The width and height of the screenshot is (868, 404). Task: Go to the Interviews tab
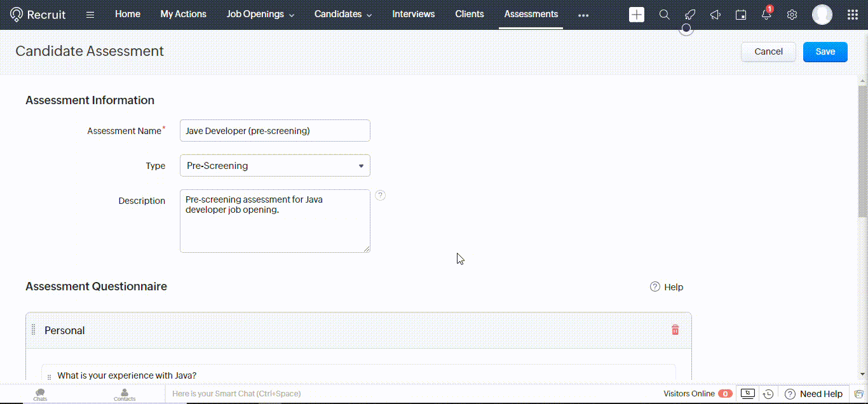[413, 14]
